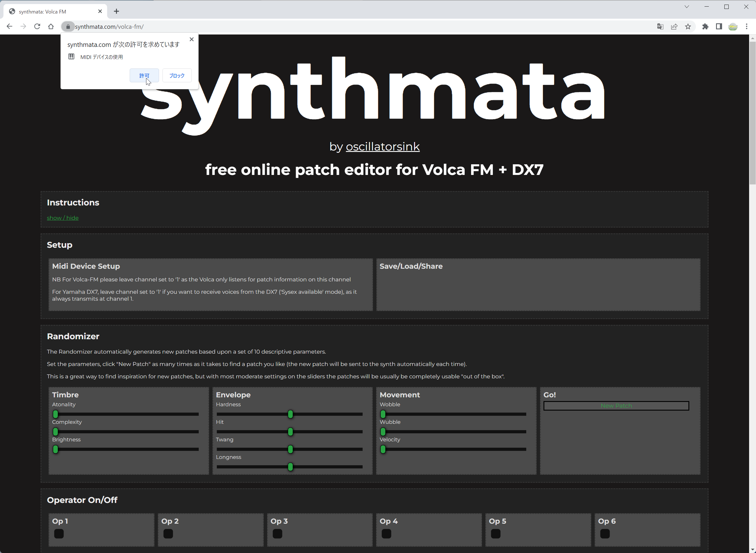This screenshot has height=553, width=756.
Task: Allow MIDI device access (許可)
Action: (144, 76)
